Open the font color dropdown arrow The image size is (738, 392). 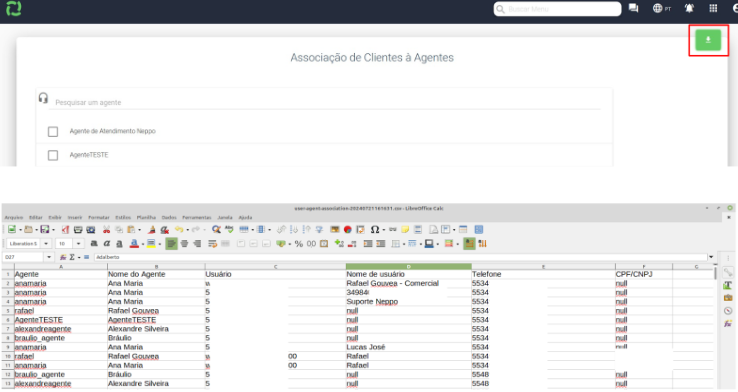143,244
